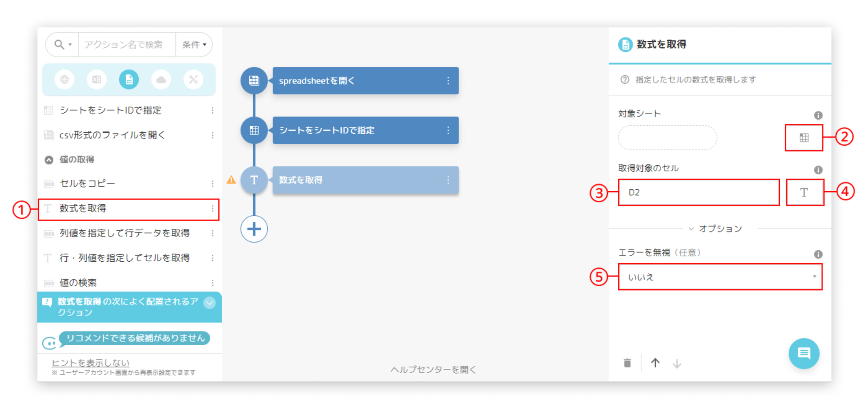The height and width of the screenshot is (407, 868).
Task: Open the エラーを無視 dropdown
Action: coord(720,277)
